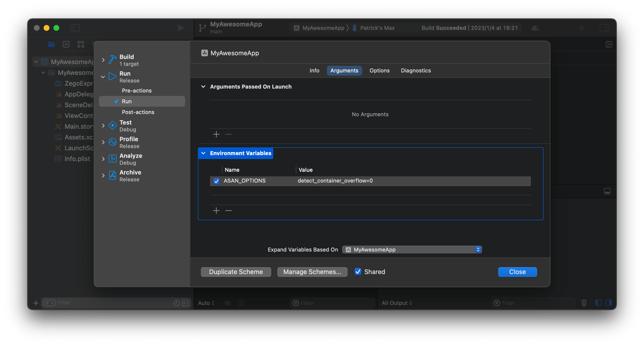
Task: Add an environment variable with plus button
Action: [216, 210]
